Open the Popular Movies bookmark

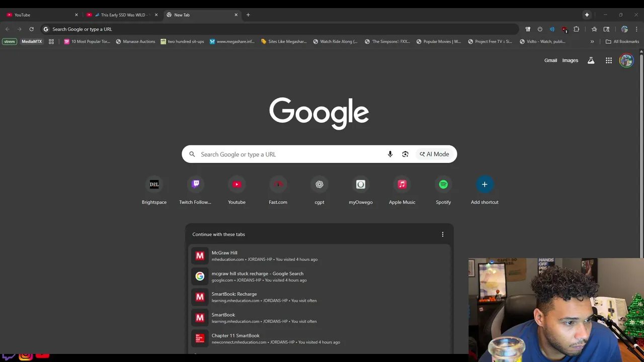click(438, 42)
